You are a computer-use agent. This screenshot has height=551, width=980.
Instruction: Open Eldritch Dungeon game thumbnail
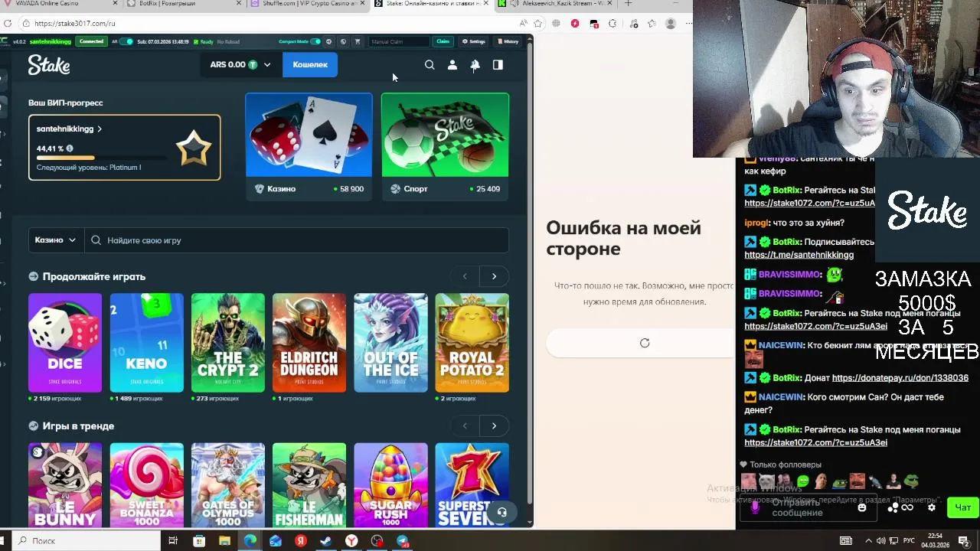pyautogui.click(x=309, y=343)
